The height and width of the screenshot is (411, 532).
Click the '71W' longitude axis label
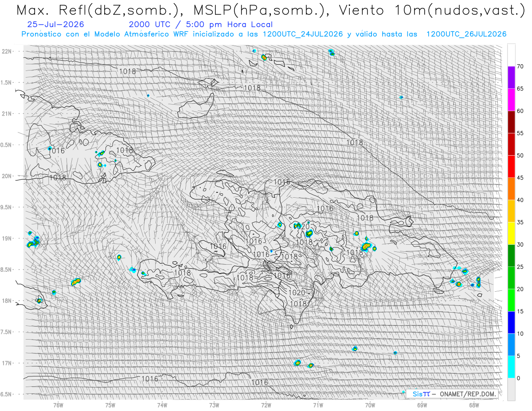pyautogui.click(x=318, y=404)
